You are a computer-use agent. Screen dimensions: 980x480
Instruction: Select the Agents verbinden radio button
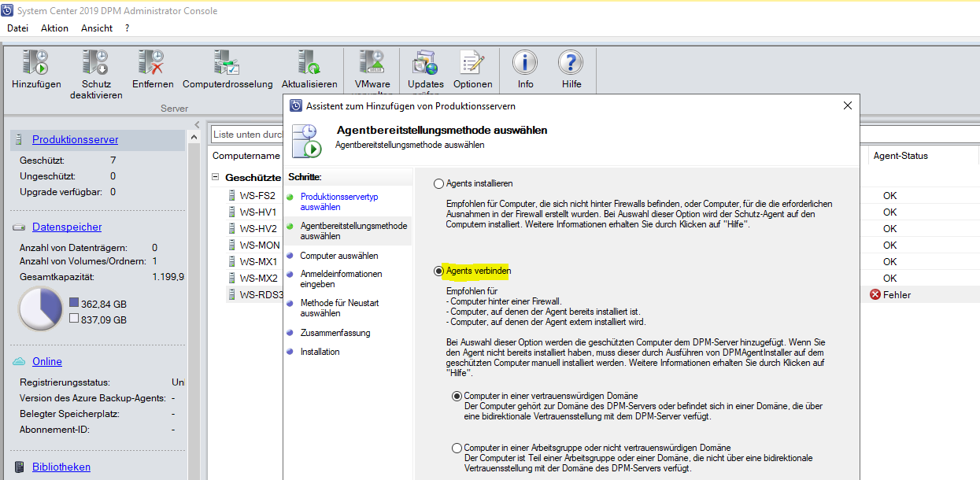[x=439, y=271]
